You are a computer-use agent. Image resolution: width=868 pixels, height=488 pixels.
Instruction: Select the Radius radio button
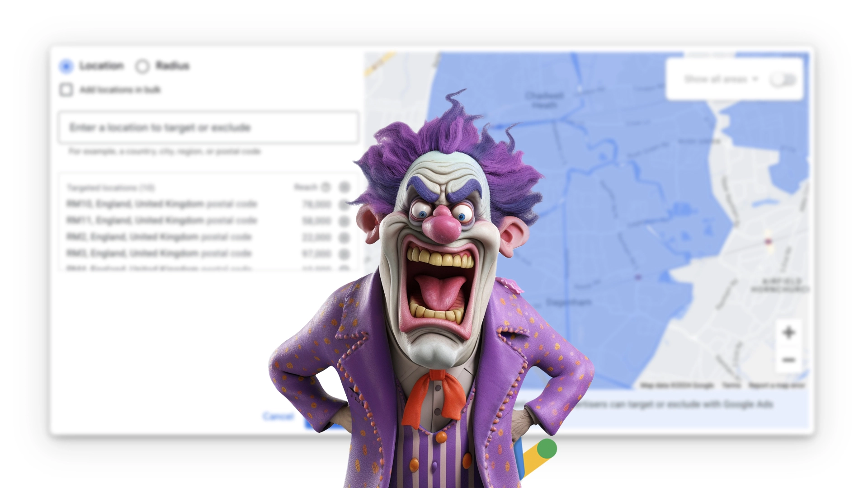click(142, 66)
